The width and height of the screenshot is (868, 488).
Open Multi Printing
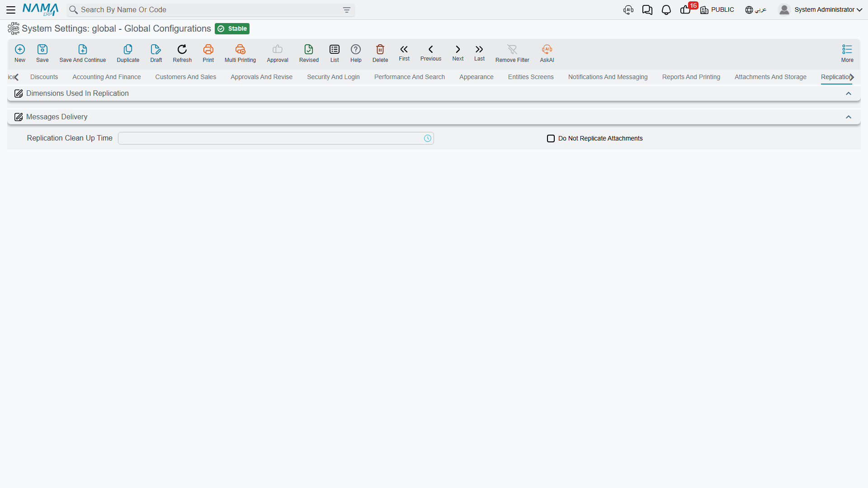click(x=240, y=53)
